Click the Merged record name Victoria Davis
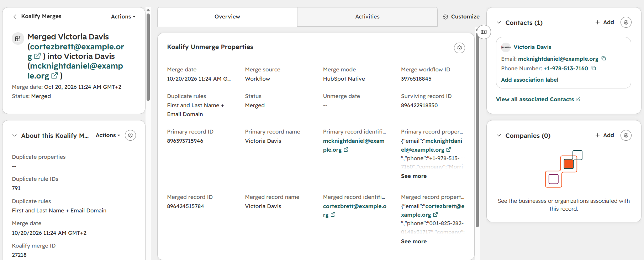Image resolution: width=644 pixels, height=260 pixels. tap(263, 206)
